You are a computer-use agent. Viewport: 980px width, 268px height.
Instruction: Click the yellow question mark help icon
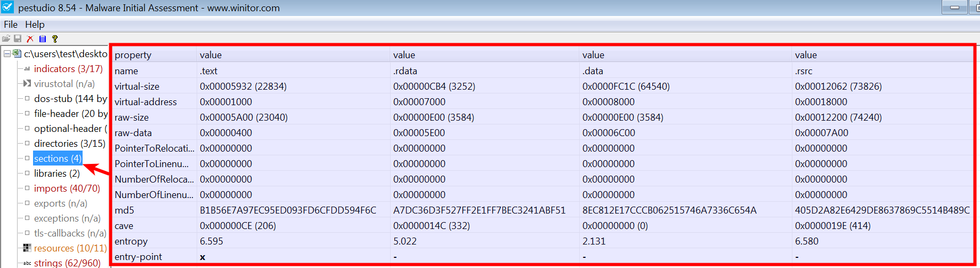coord(55,38)
